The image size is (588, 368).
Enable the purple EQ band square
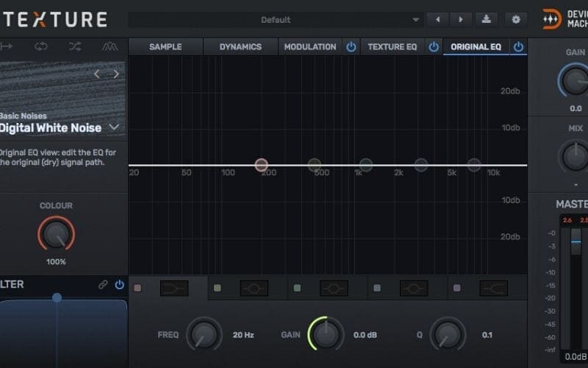click(x=456, y=288)
